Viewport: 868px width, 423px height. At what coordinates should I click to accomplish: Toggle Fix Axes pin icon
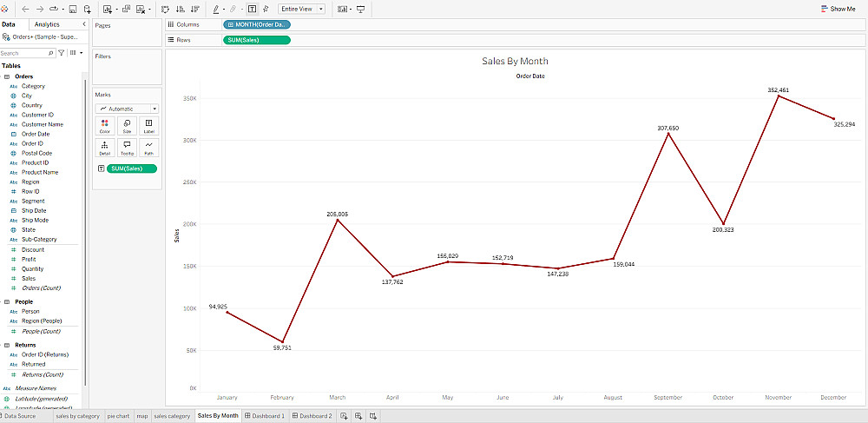point(266,9)
